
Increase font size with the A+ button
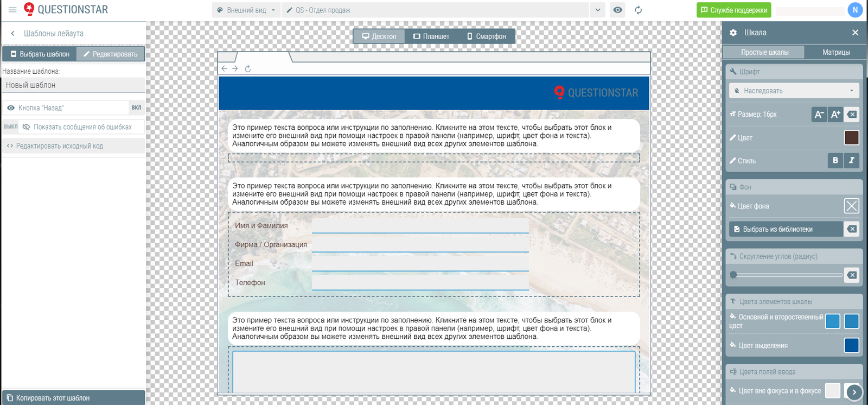835,115
